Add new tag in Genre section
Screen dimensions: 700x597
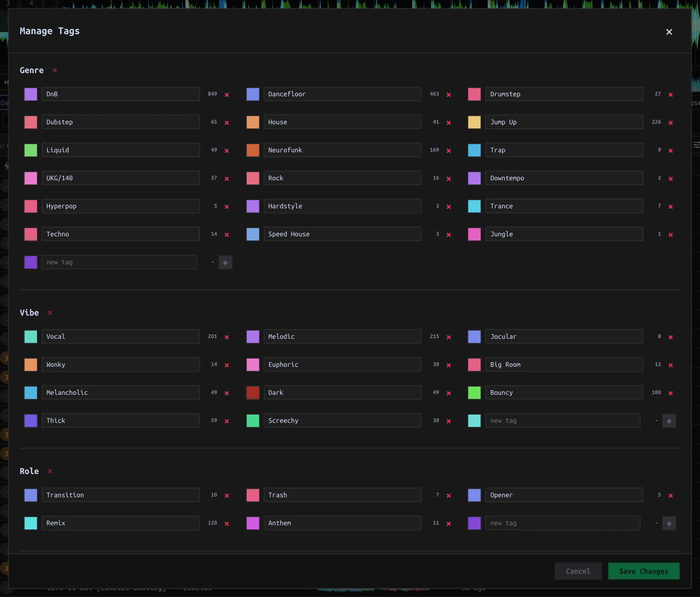pyautogui.click(x=225, y=263)
